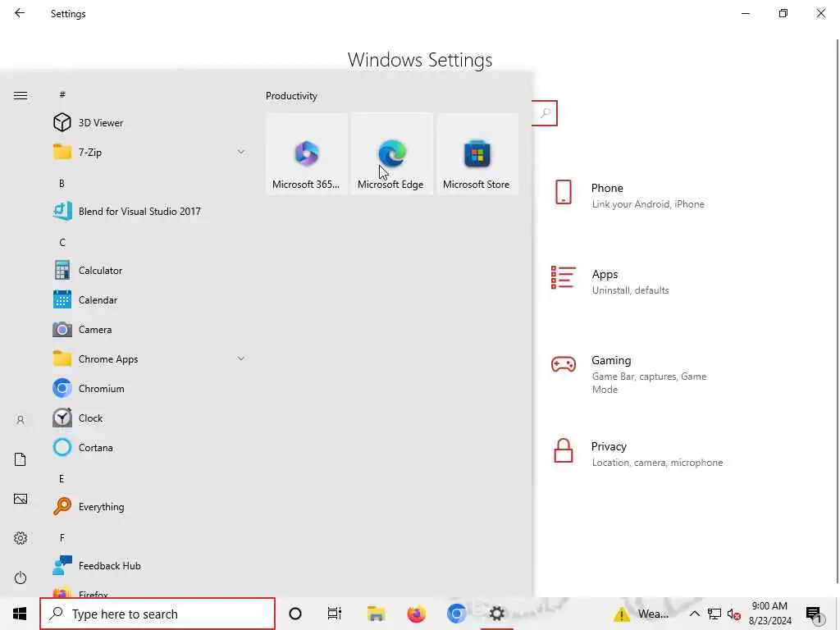Click the Windows Start button
Screen dimensions: 840x630
point(20,614)
